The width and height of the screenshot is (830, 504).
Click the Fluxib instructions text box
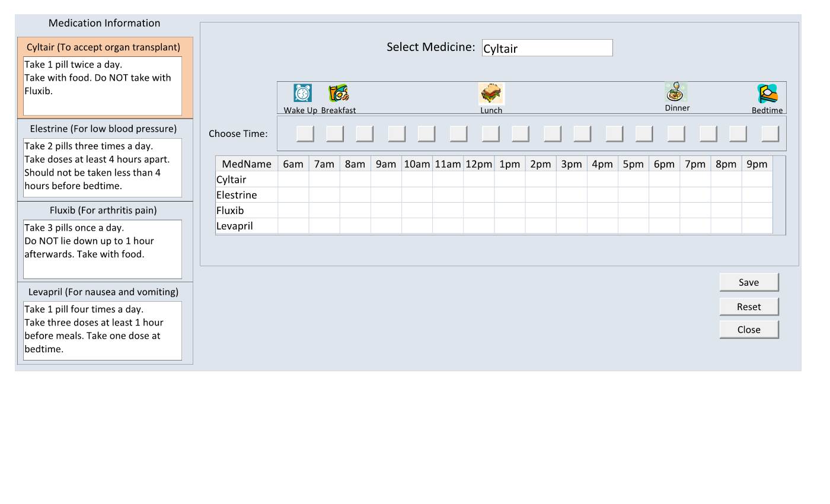pyautogui.click(x=103, y=249)
